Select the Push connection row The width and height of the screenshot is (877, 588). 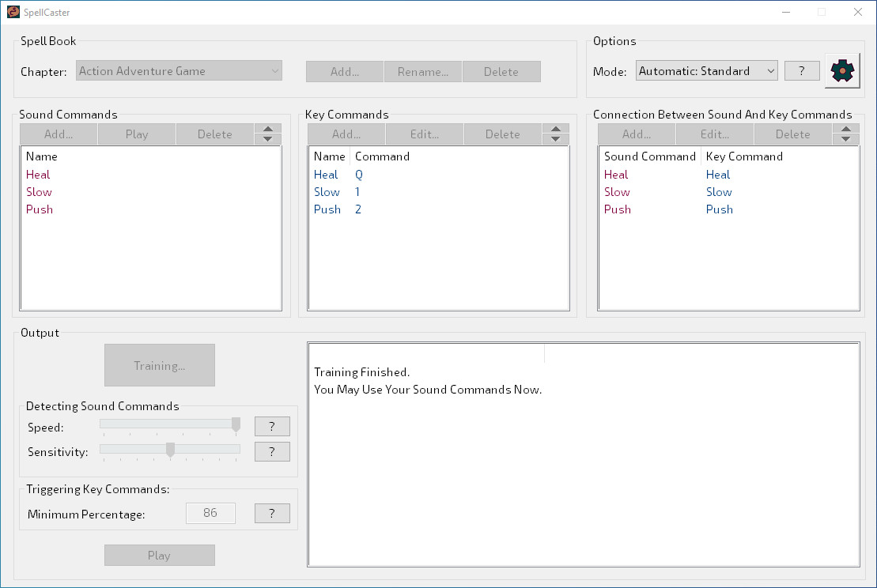pyautogui.click(x=618, y=209)
